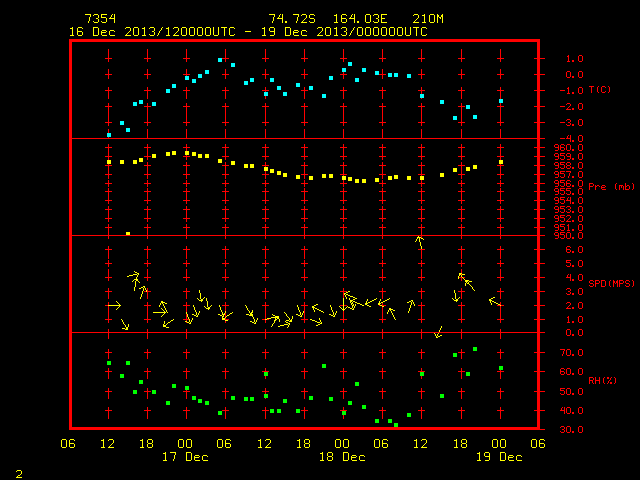The height and width of the screenshot is (480, 640).
Task: Click the right-pointing wind arrow at 16 Dec 12
Action: point(114,305)
